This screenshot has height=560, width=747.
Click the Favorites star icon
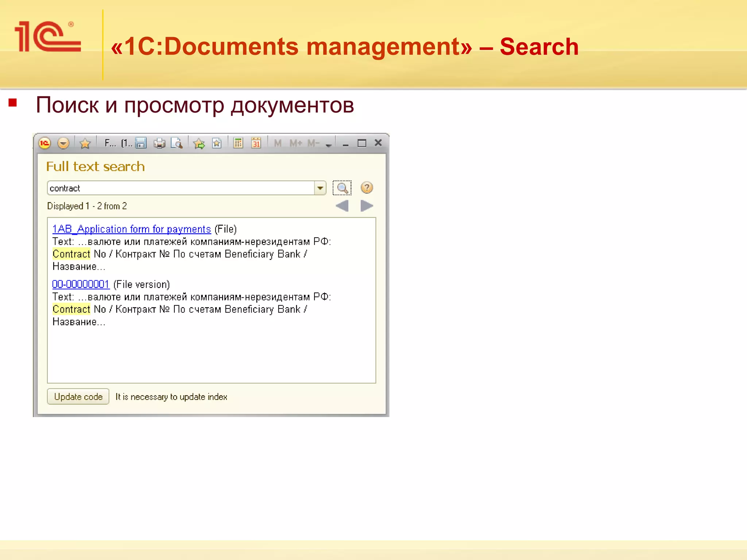coord(85,143)
